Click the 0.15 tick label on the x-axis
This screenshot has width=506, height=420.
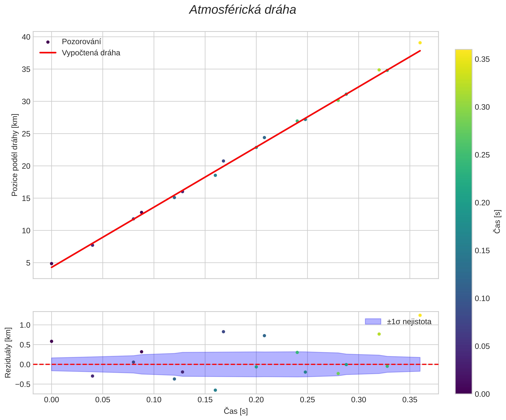pyautogui.click(x=205, y=400)
